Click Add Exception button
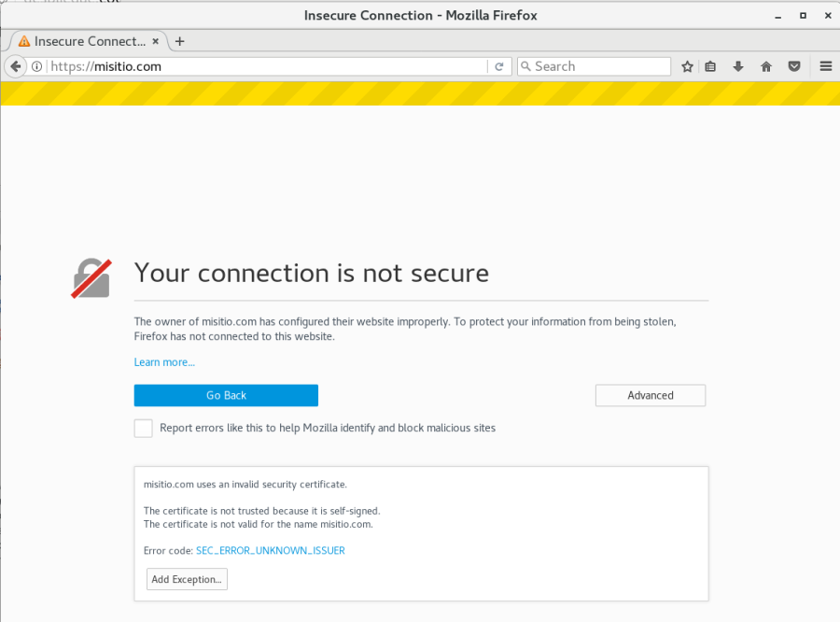This screenshot has height=622, width=840. pyautogui.click(x=187, y=579)
